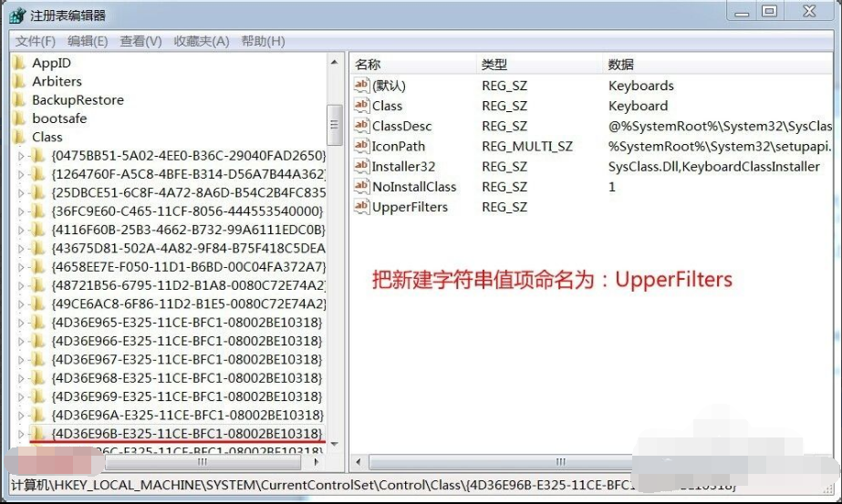The image size is (842, 504).
Task: Click the IconPath value icon
Action: [361, 146]
